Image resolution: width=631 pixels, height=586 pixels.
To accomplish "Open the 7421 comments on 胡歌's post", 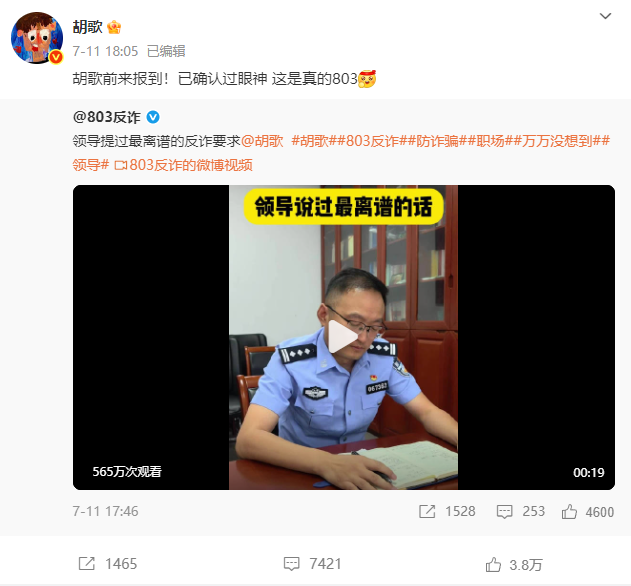I will 312,564.
